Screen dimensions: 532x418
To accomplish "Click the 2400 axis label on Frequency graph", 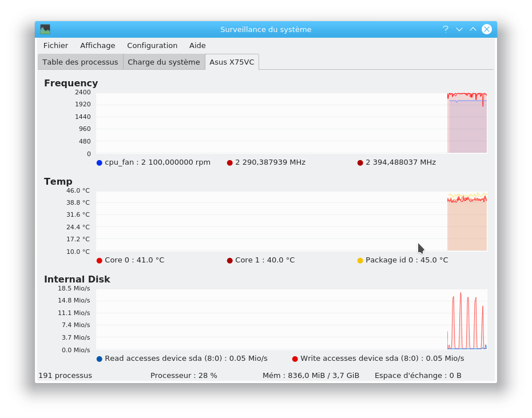I will point(83,92).
